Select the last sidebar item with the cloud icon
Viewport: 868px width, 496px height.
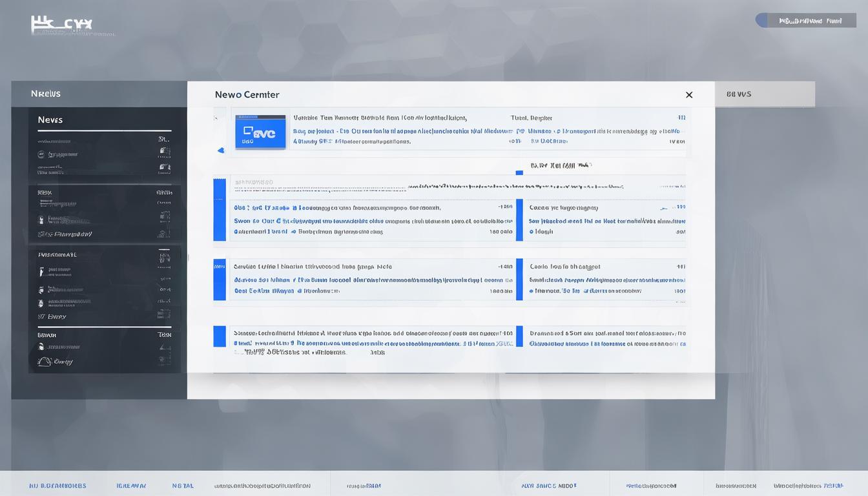click(56, 362)
